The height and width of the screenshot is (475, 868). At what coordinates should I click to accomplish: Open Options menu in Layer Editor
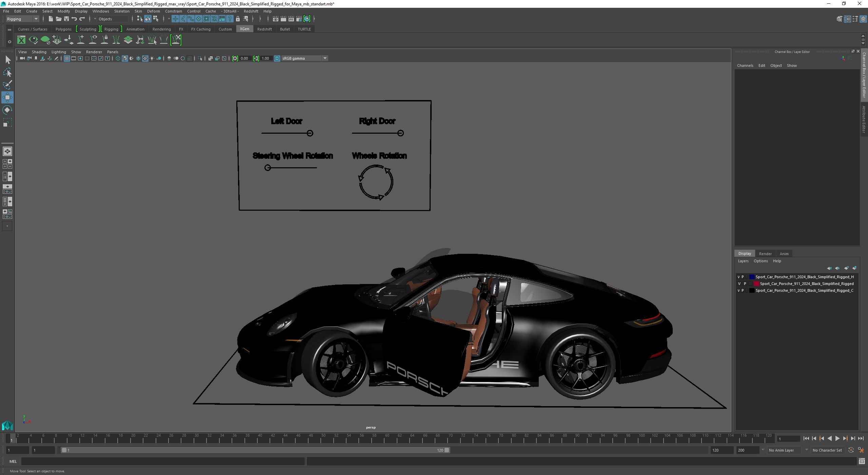tap(761, 261)
